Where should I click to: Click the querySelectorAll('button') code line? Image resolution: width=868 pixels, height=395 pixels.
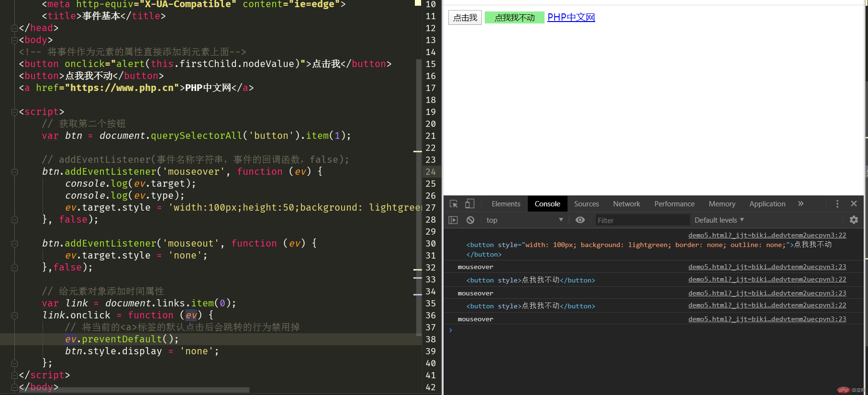(x=196, y=135)
